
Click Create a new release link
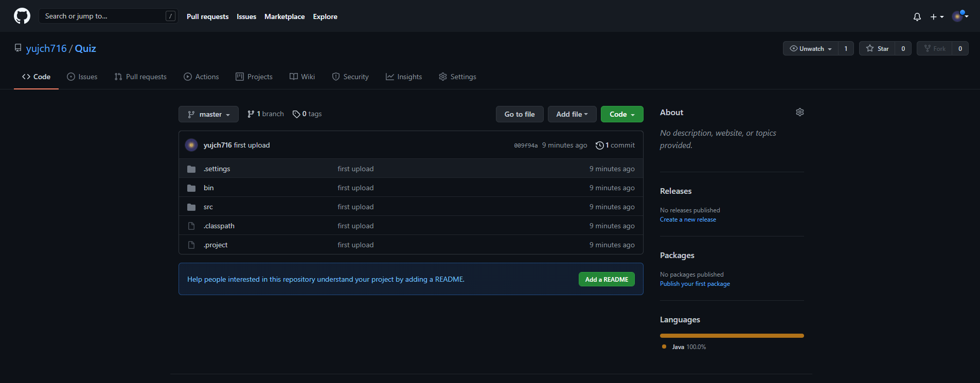(x=688, y=220)
